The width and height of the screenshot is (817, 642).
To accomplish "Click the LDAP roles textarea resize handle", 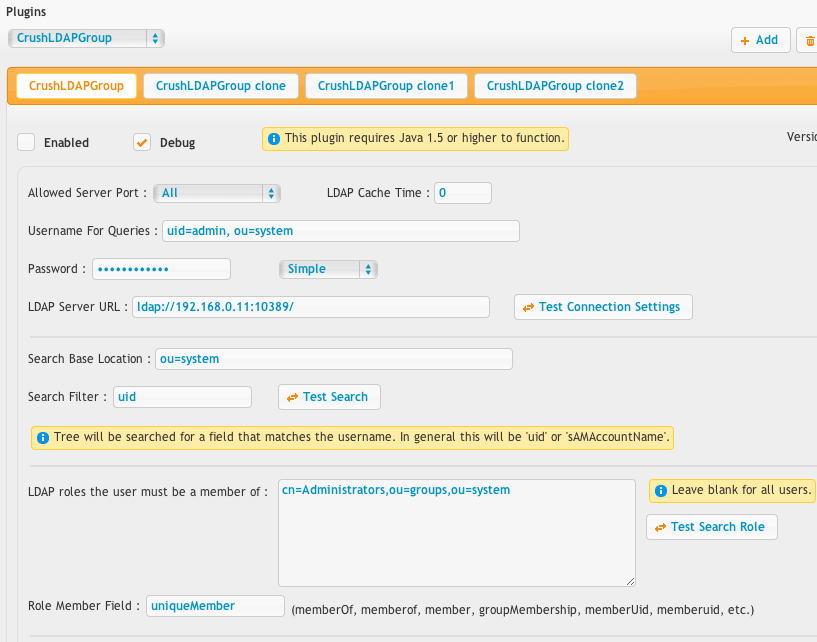I will point(630,582).
